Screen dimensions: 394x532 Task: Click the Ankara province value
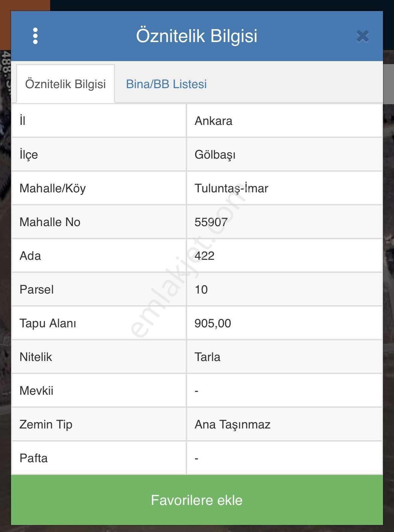213,121
